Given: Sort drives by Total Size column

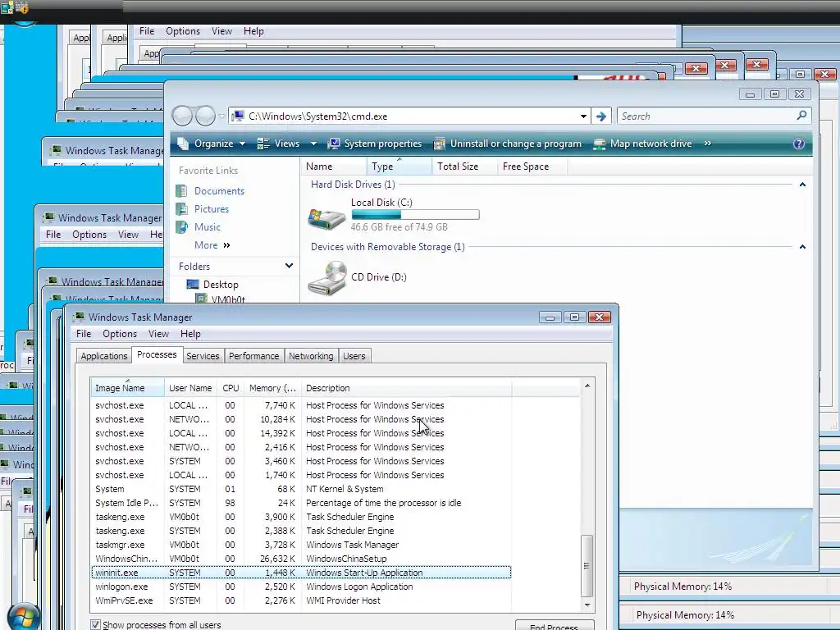Looking at the screenshot, I should click(465, 167).
